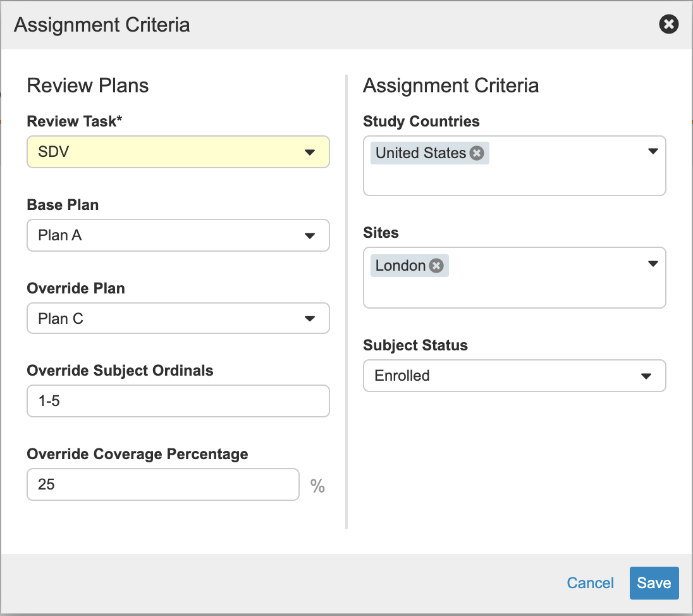Viewport: 693px width, 616px height.
Task: Click the Cancel link
Action: click(x=590, y=583)
